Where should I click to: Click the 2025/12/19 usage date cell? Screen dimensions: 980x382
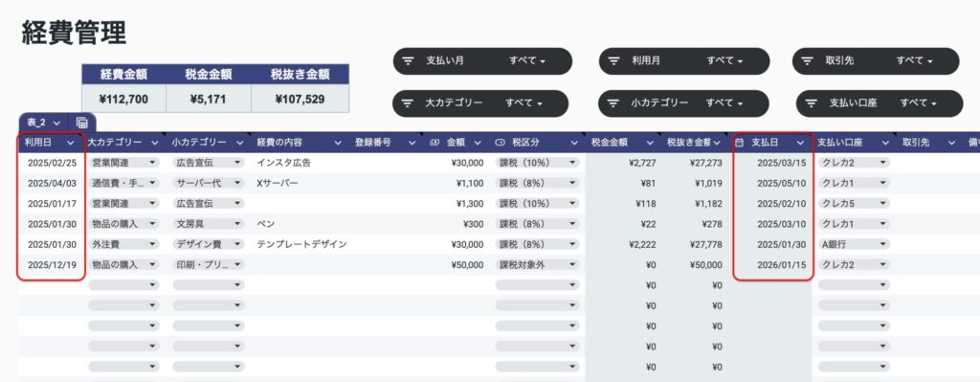point(53,264)
